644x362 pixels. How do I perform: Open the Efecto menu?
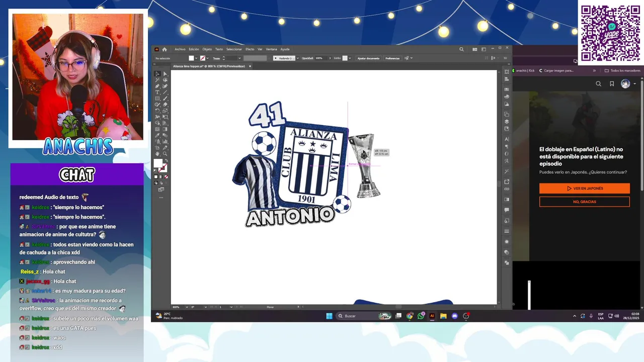tap(250, 49)
